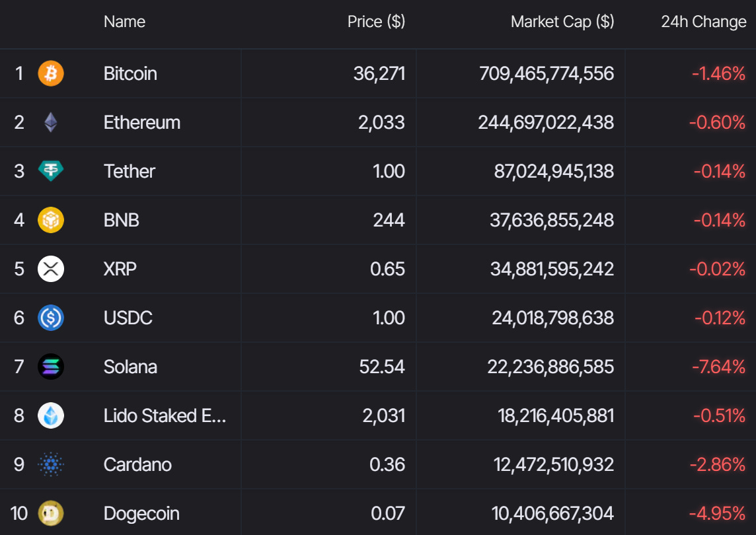The image size is (756, 535).
Task: Open the BNB name link
Action: coord(122,220)
